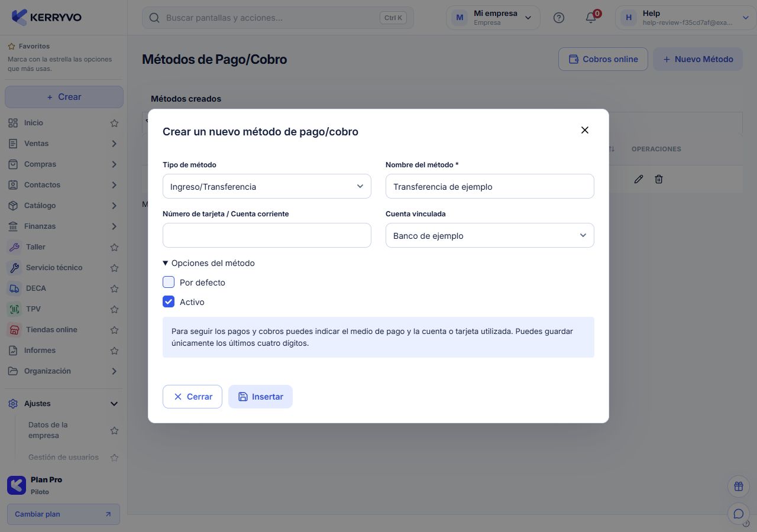Toggle favorite star for Informes
The width and height of the screenshot is (757, 532).
115,351
